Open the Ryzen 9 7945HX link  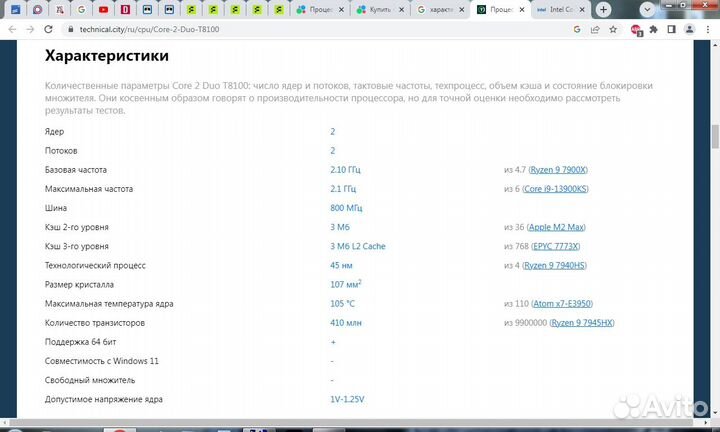click(x=582, y=323)
